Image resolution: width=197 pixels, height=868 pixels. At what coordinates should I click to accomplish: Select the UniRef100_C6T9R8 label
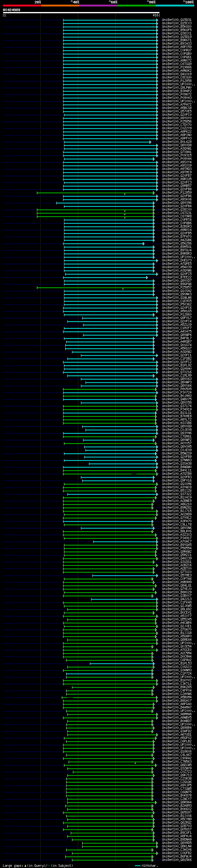click(177, 216)
